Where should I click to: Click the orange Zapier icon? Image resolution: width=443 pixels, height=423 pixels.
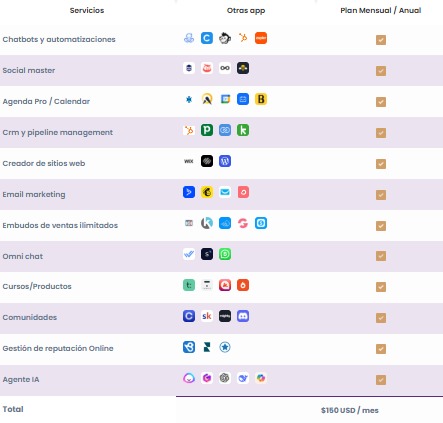coord(261,38)
